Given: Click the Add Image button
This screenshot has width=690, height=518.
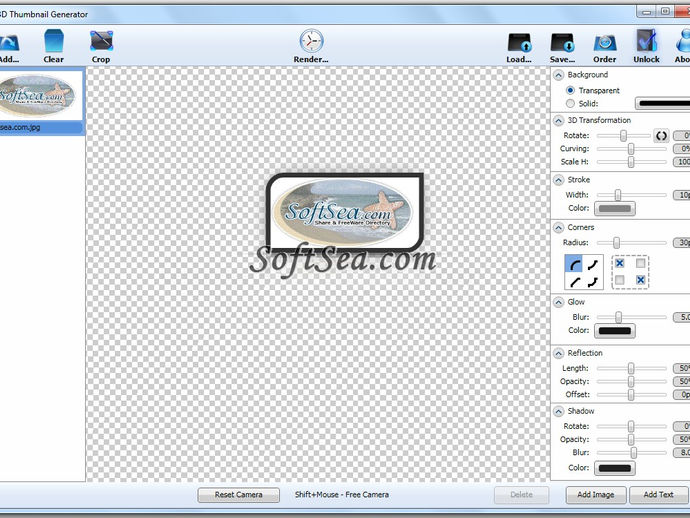Looking at the screenshot, I should (596, 495).
